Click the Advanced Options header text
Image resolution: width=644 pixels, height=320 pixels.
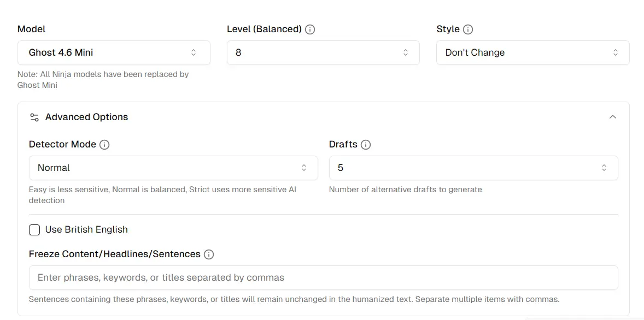(x=86, y=117)
